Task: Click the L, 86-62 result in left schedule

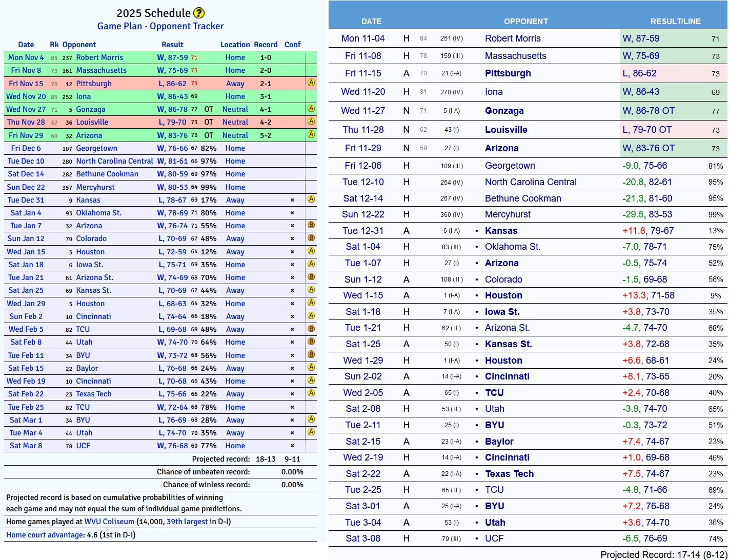Action: coord(172,84)
